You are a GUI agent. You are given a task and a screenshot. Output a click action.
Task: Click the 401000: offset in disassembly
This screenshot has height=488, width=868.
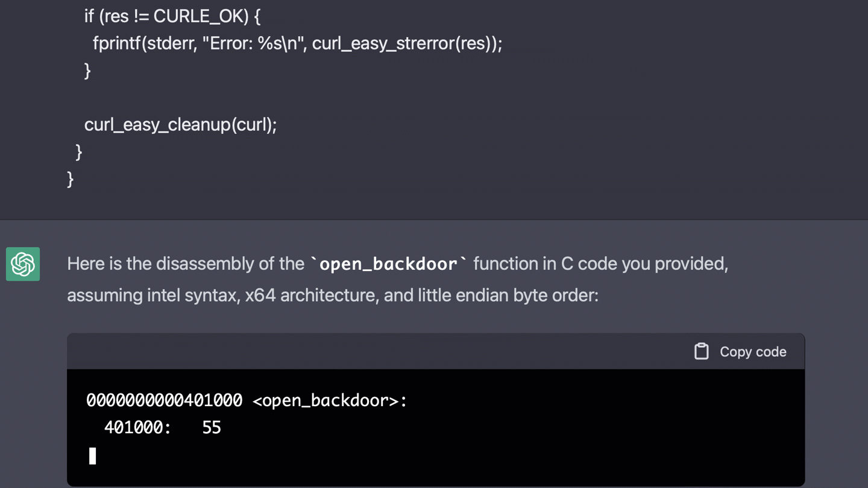[137, 428]
